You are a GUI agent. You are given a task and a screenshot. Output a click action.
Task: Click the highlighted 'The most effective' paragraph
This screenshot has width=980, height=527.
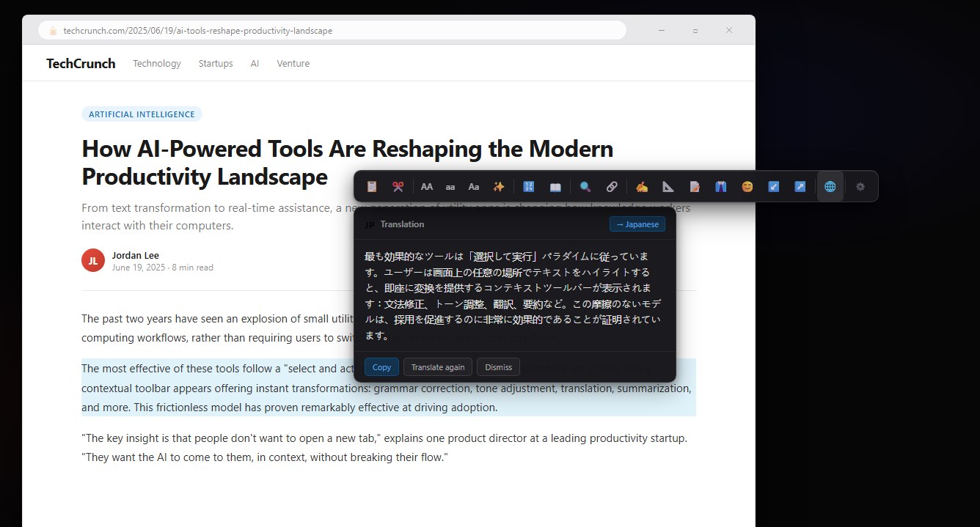tap(389, 388)
